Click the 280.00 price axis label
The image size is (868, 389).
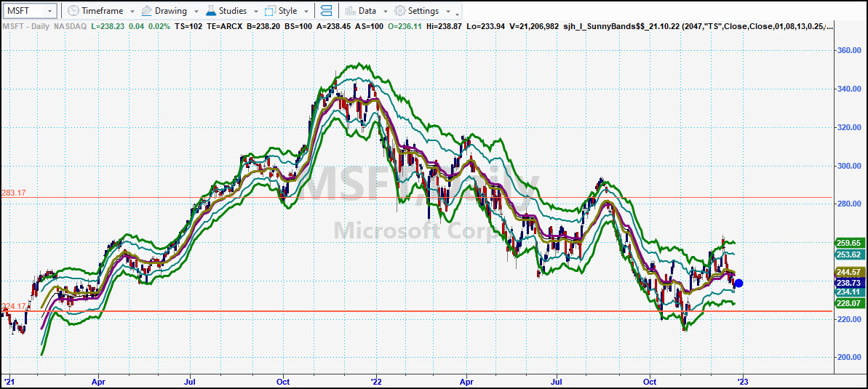(848, 204)
